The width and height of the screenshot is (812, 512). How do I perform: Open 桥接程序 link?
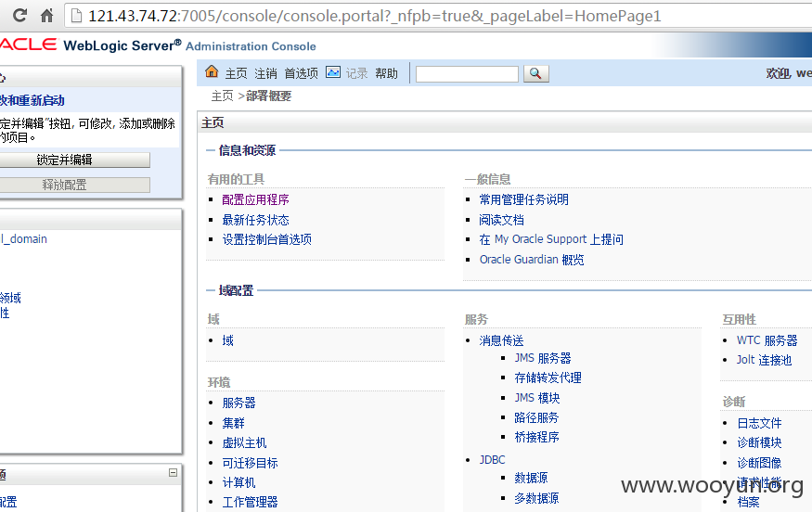click(x=536, y=438)
